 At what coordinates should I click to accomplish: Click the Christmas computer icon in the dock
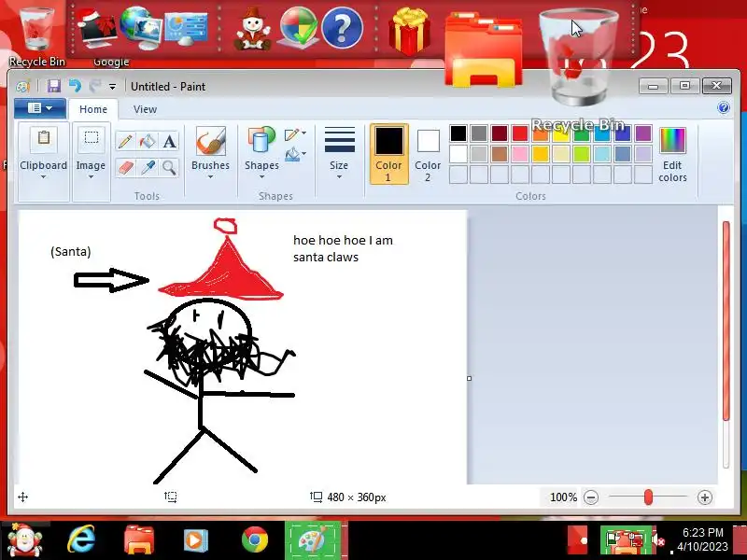click(97, 28)
